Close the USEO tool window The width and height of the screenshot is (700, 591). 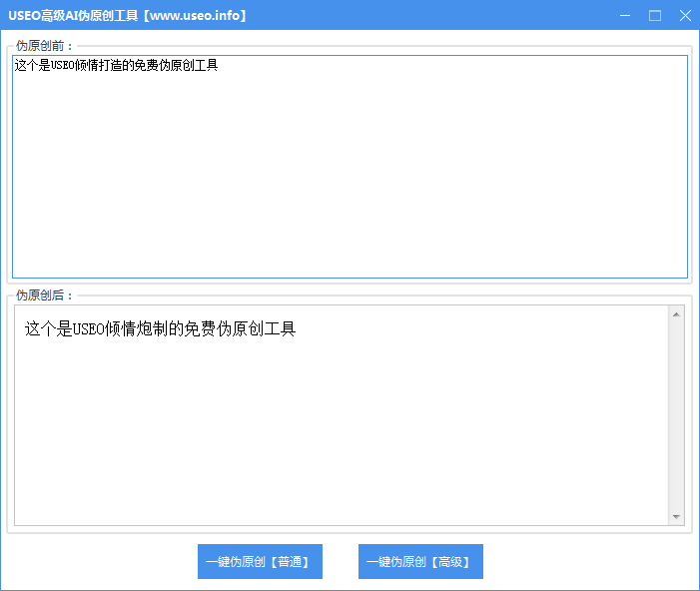tap(684, 15)
